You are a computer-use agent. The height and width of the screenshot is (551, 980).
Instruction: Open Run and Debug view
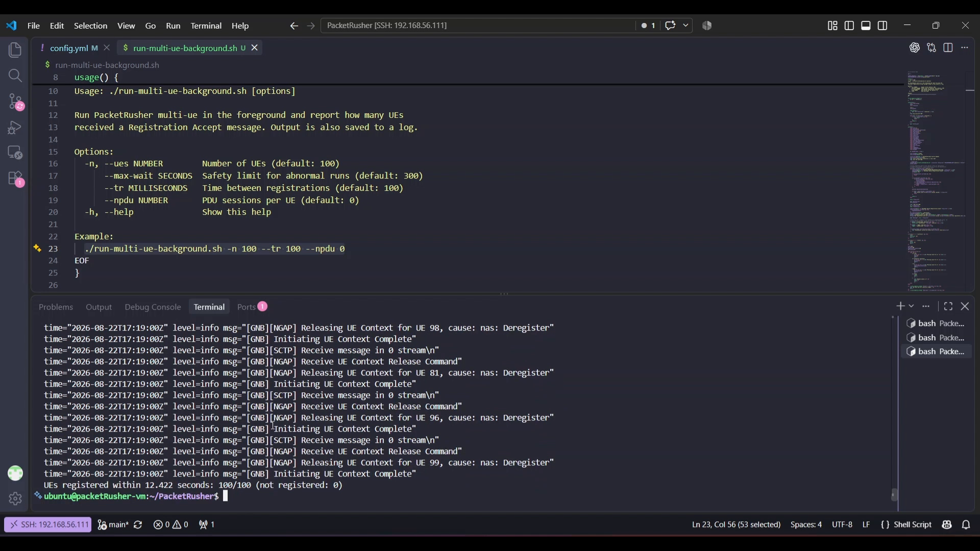(x=15, y=128)
